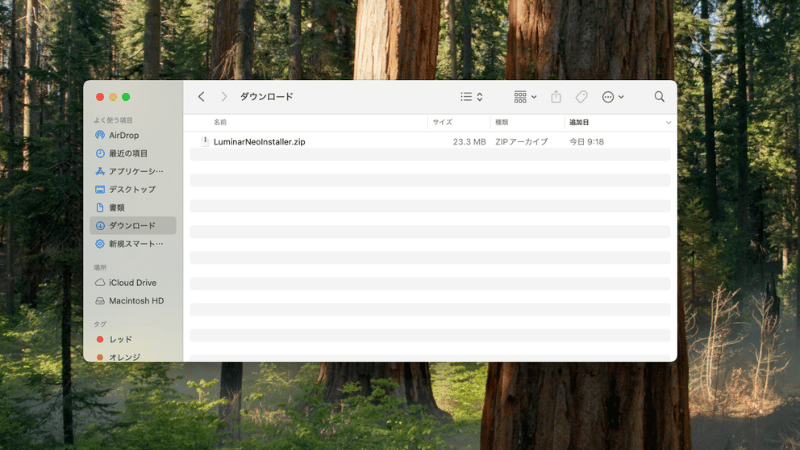Toggle sort order on 追加日 column
The height and width of the screenshot is (450, 800).
click(580, 122)
